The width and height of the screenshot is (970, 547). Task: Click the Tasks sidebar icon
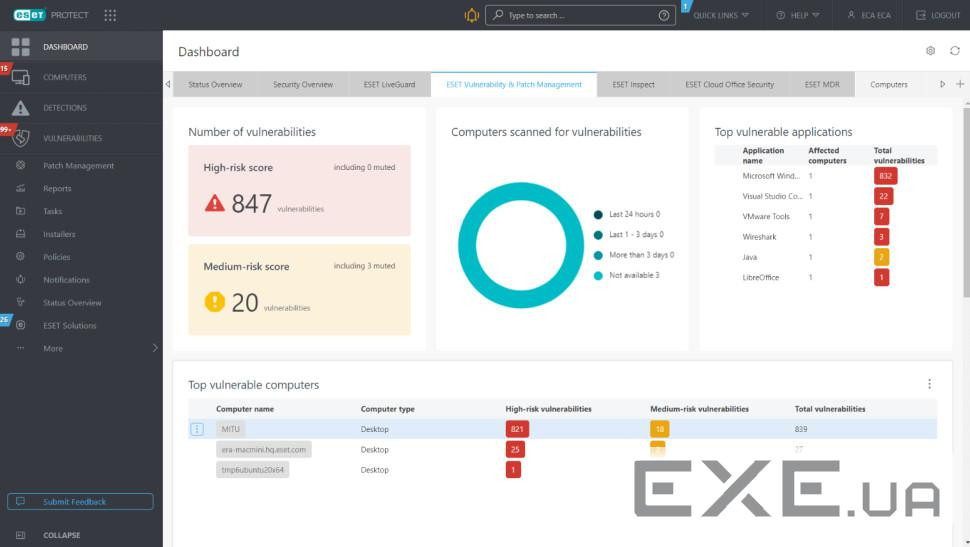pos(20,211)
